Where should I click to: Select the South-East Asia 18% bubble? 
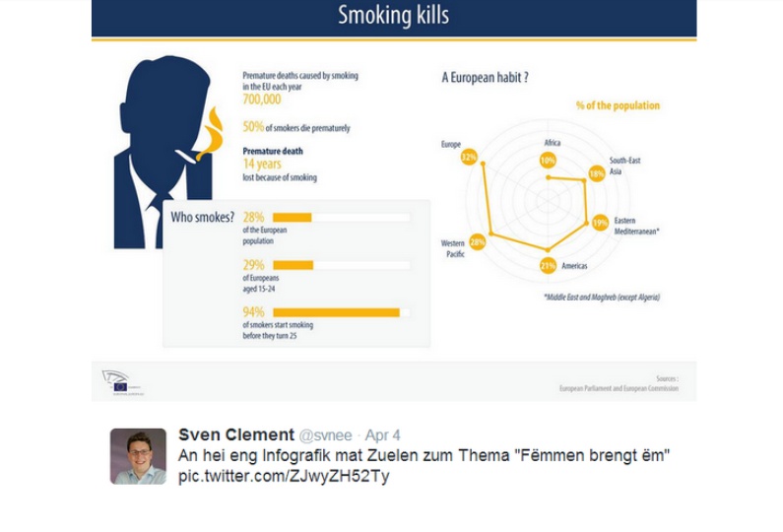[x=597, y=173]
